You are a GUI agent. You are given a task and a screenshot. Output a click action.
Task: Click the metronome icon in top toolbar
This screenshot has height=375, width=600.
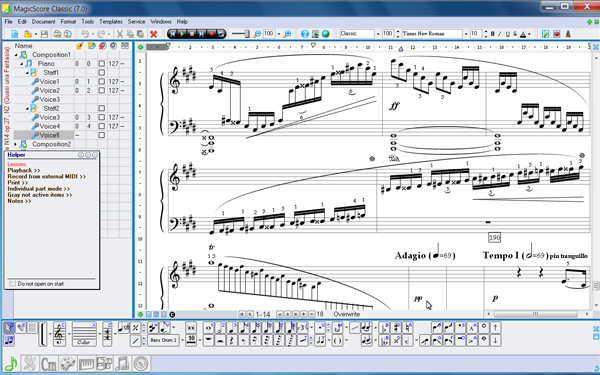[568, 34]
